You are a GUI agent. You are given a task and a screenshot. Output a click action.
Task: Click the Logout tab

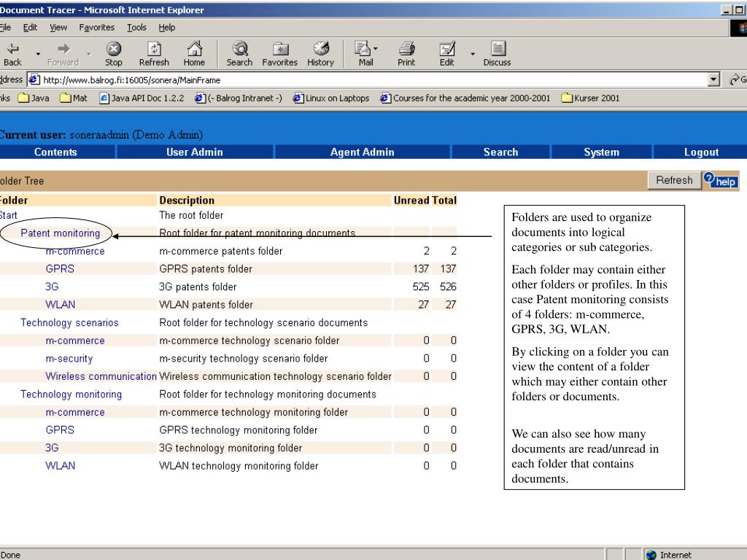pos(701,152)
